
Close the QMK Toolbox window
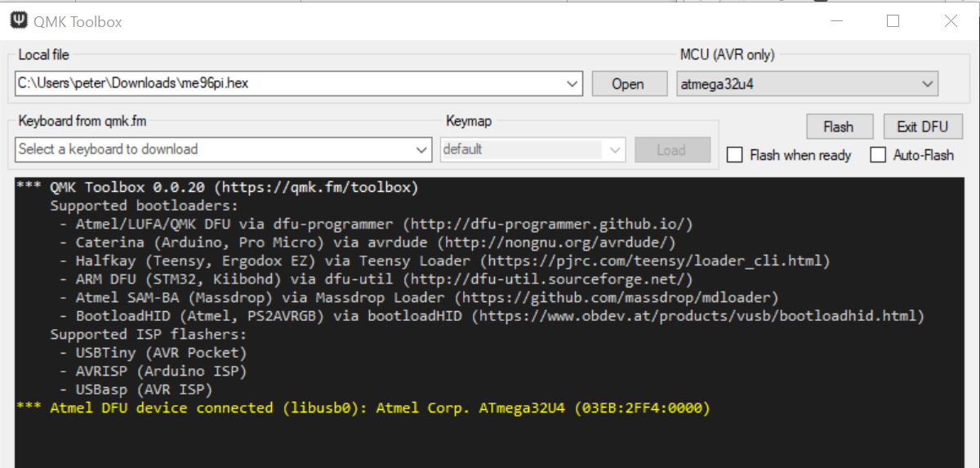951,21
